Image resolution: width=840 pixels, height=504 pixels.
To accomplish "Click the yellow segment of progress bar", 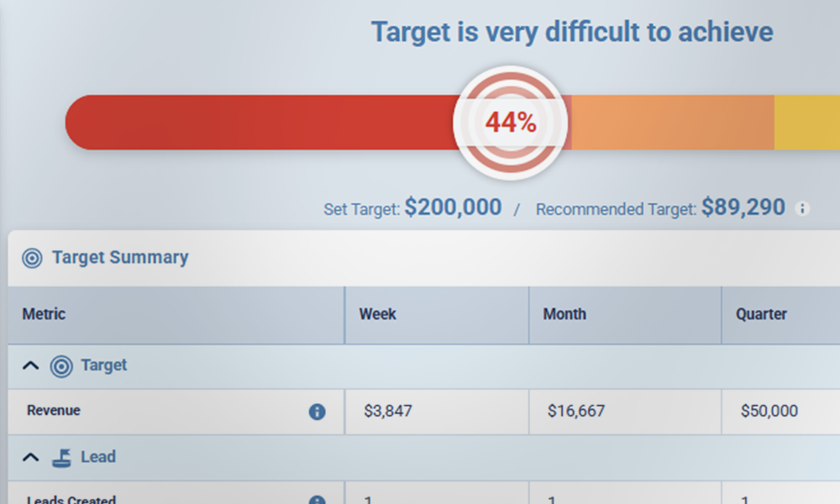I will [x=806, y=123].
